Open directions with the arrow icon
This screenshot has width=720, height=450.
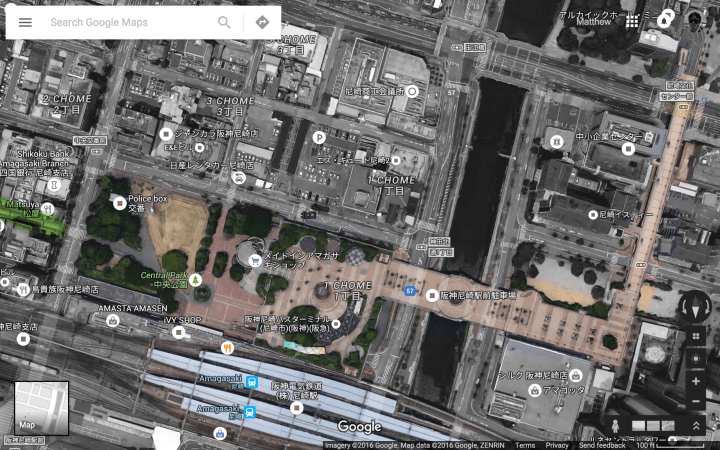tap(262, 22)
